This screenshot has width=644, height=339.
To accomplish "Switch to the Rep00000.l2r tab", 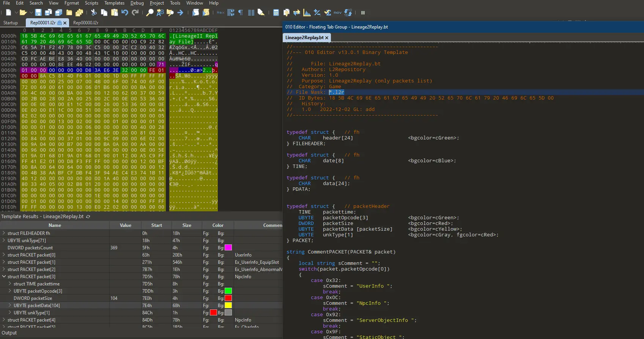I will (x=86, y=23).
